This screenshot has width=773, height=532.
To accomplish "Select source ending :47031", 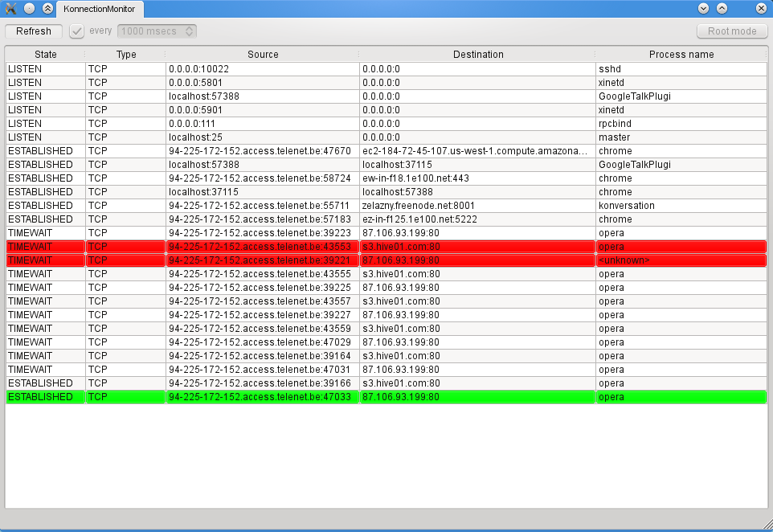I will (263, 370).
